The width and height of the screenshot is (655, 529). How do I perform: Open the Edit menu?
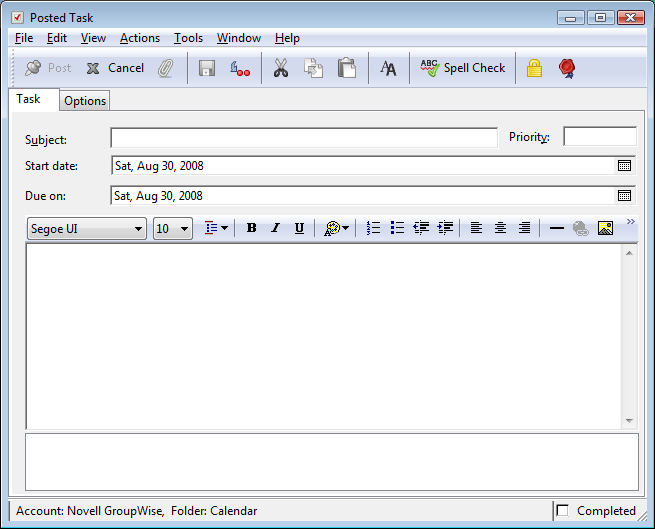coord(57,38)
